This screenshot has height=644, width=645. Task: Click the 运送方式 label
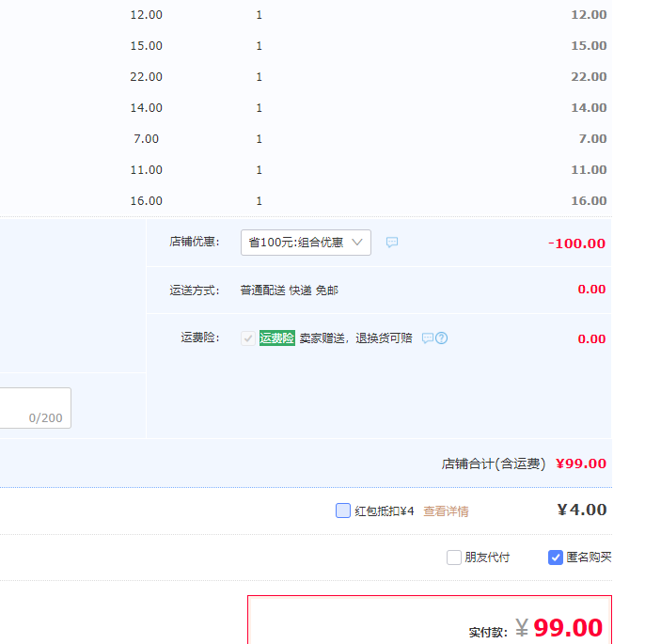pyautogui.click(x=194, y=291)
